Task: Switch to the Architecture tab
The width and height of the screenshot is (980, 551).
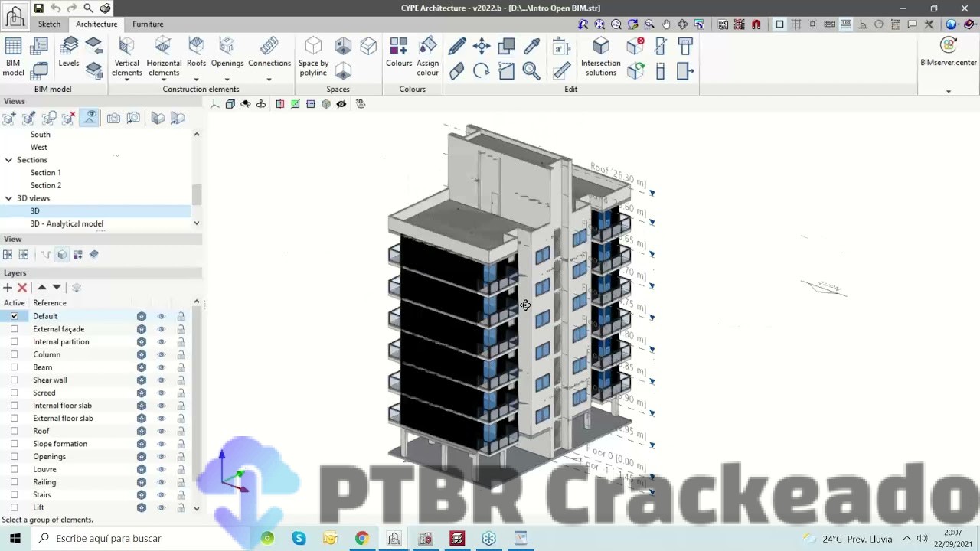Action: tap(96, 24)
